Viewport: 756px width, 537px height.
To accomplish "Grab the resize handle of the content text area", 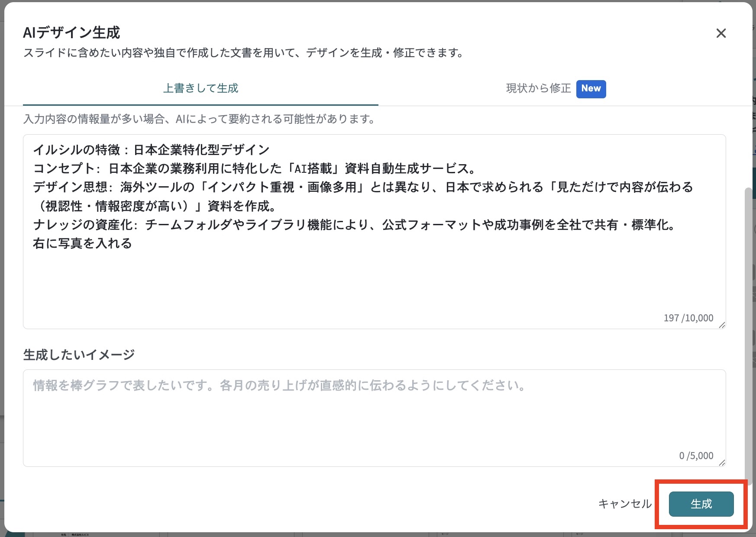I will click(722, 325).
